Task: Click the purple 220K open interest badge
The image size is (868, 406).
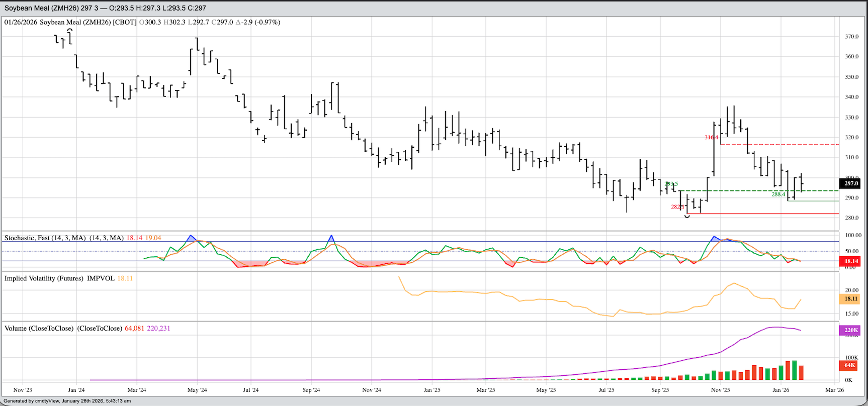Action: tap(850, 330)
